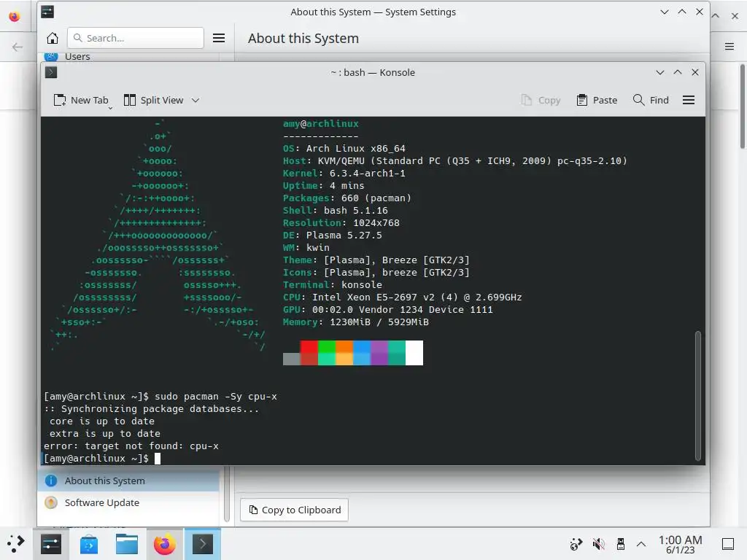Click Copy to Clipboard button

pyautogui.click(x=295, y=510)
